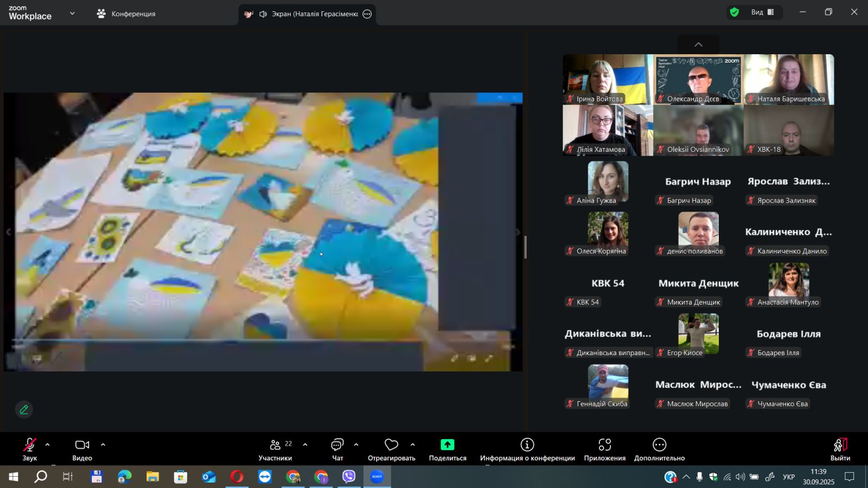Switch the УКР keyboard language indicator

788,477
